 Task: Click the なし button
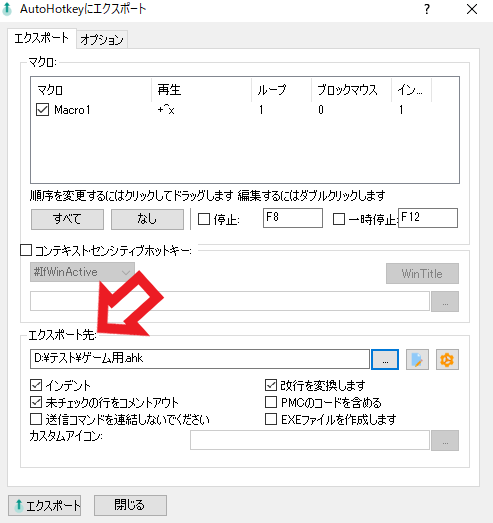[147, 219]
